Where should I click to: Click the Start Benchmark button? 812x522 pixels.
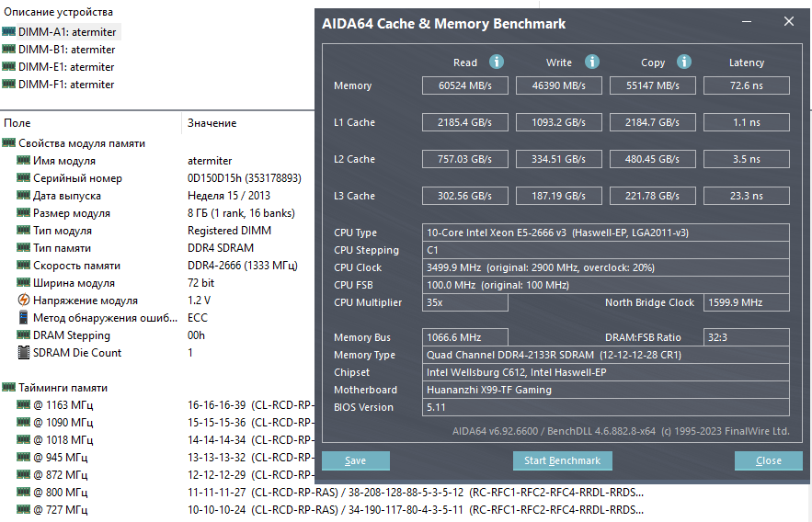[x=563, y=460]
